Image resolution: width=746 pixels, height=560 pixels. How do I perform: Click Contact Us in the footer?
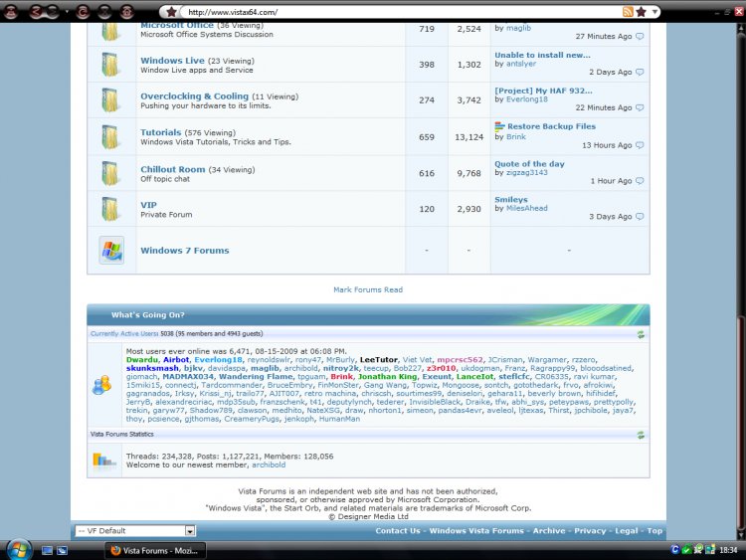click(398, 531)
